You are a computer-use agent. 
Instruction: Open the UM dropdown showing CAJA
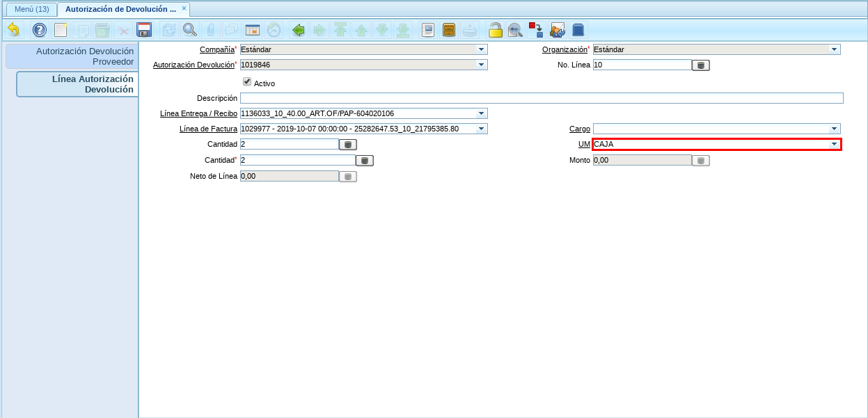834,144
